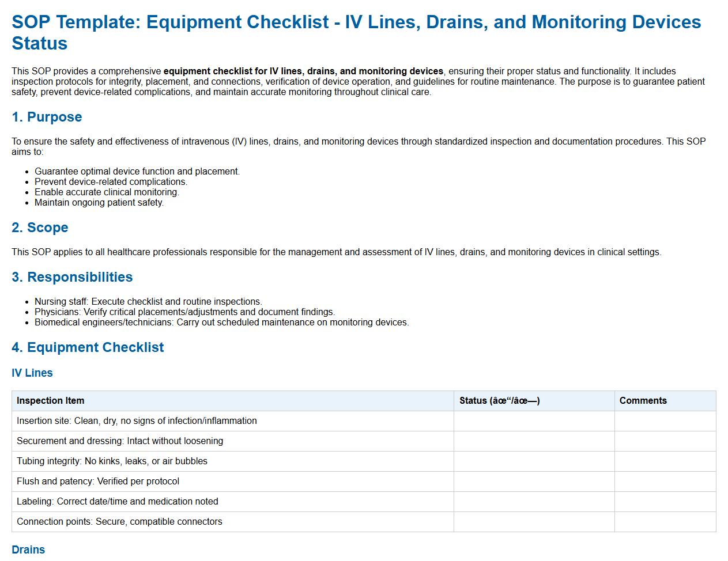Click the "IV Lines" subsection heading
Screen dimensions: 728x561
[32, 373]
